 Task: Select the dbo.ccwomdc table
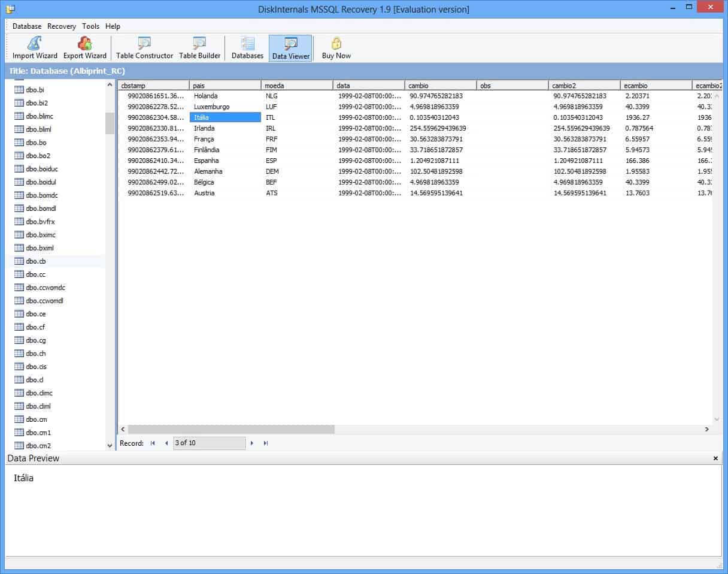(45, 288)
